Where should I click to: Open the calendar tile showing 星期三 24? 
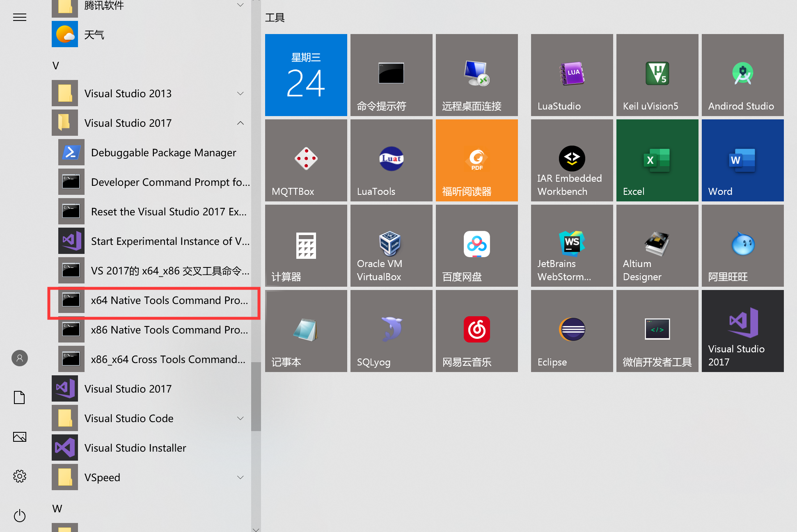(x=306, y=75)
